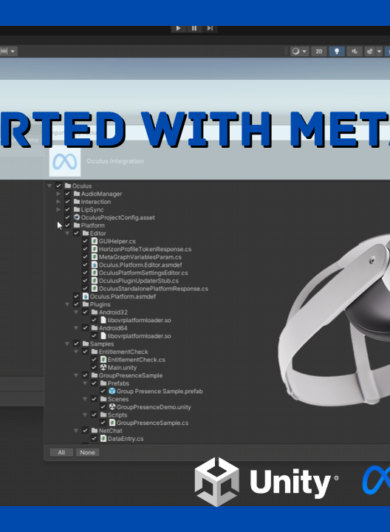Screen dimensions: 390x532
Task: Click the Pause button in the top toolbar
Action: pos(194,28)
